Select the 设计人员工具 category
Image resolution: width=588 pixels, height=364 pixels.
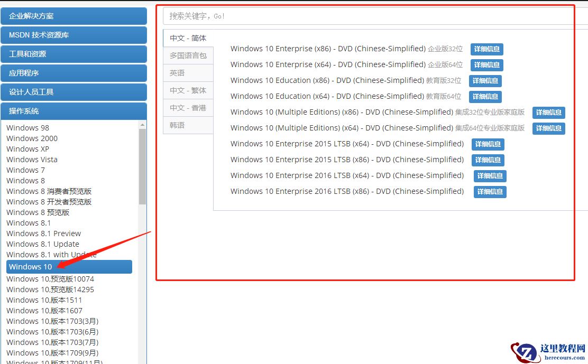(x=73, y=92)
